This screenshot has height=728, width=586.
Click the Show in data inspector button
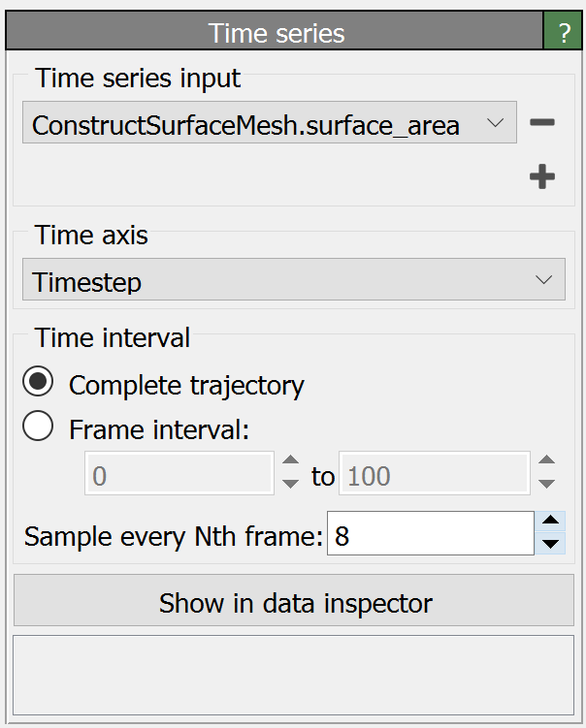[x=294, y=602]
